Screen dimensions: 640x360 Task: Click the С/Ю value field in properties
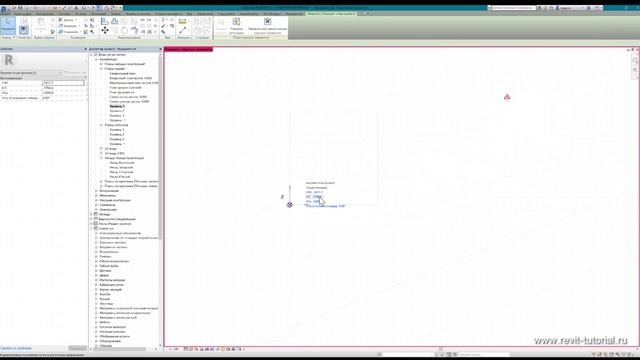64,83
